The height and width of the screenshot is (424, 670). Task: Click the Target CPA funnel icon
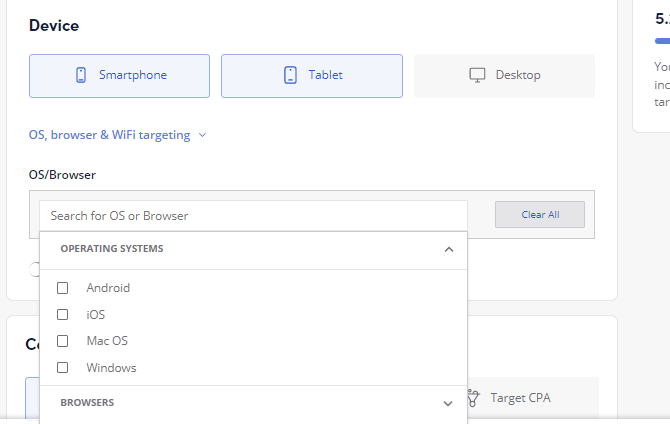click(472, 398)
